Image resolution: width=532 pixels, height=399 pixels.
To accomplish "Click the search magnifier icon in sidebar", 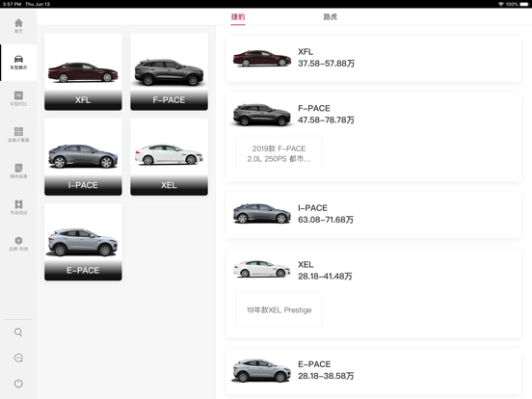I will [18, 332].
